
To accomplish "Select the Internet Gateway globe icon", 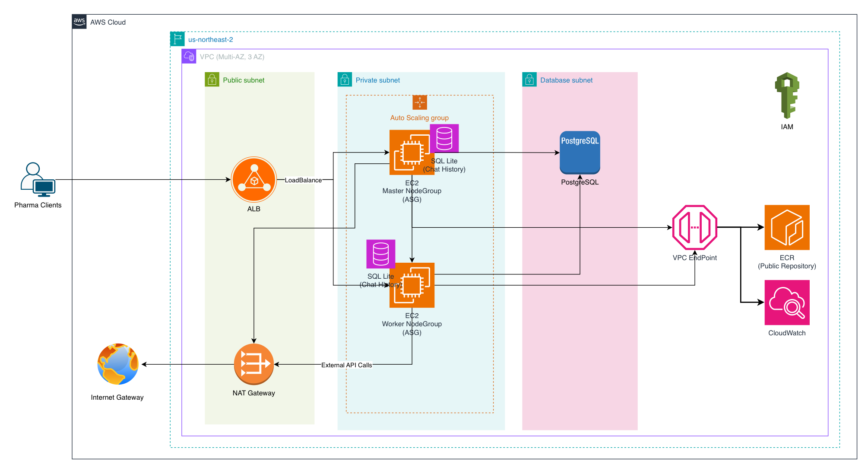I will [118, 364].
